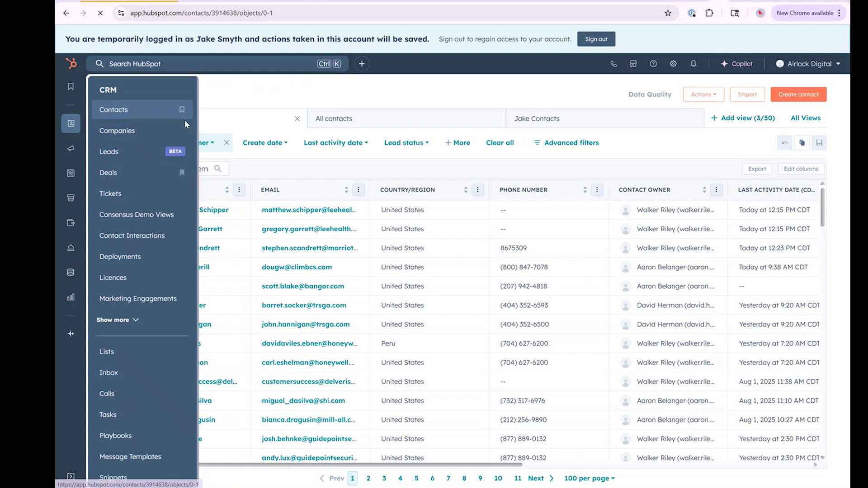Open the Marketplace icon in top bar
The width and height of the screenshot is (868, 488).
point(633,64)
